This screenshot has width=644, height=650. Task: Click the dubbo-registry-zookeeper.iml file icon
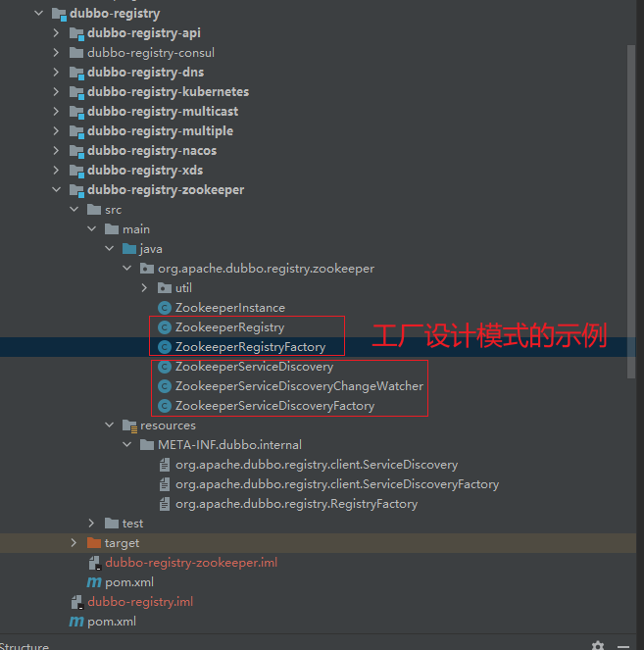(x=95, y=563)
